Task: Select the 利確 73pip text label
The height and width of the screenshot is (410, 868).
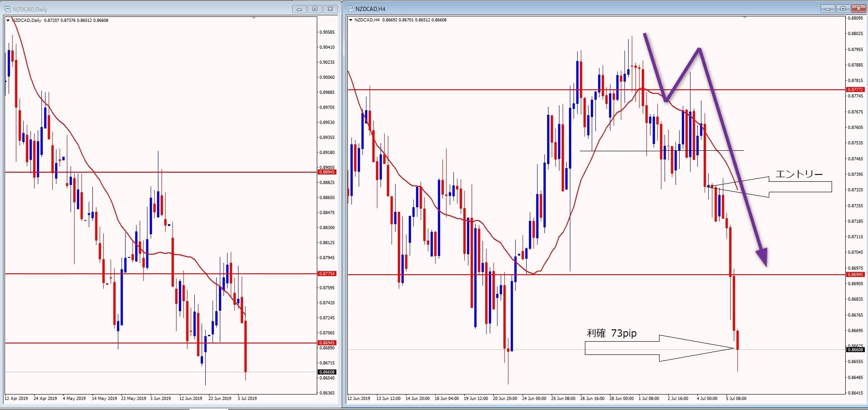Action: (x=611, y=333)
